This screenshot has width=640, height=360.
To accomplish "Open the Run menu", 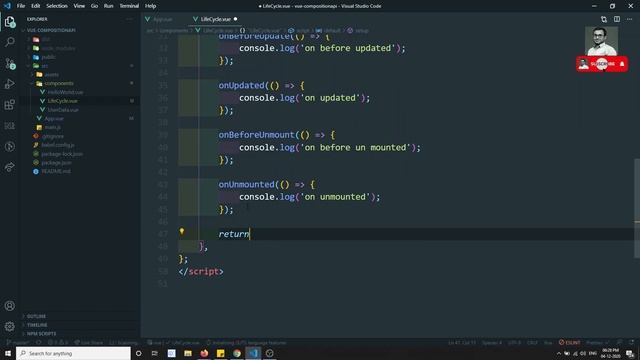I will (x=108, y=6).
